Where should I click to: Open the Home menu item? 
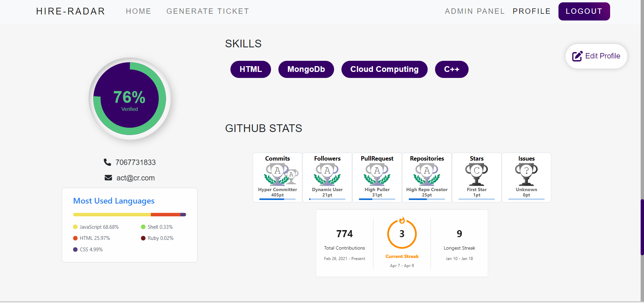click(139, 11)
